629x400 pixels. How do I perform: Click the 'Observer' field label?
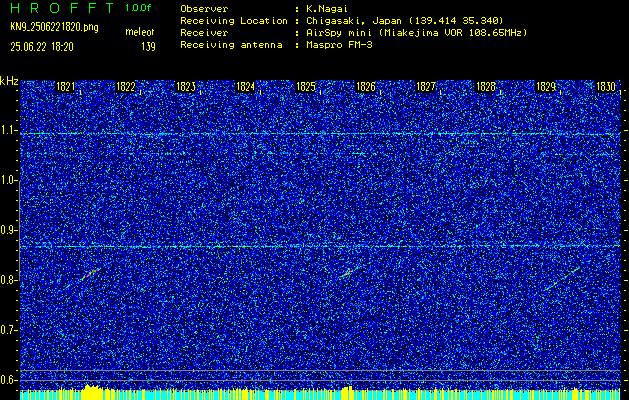point(204,9)
